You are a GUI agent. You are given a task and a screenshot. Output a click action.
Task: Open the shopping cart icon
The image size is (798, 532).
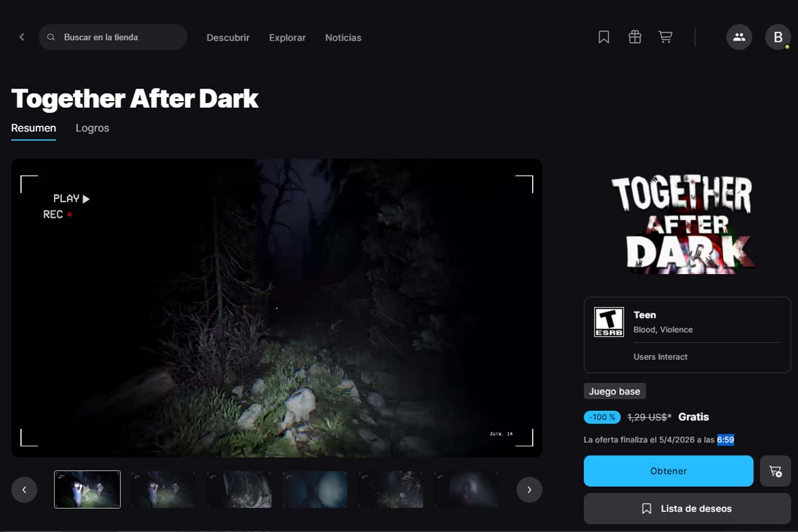pos(665,37)
